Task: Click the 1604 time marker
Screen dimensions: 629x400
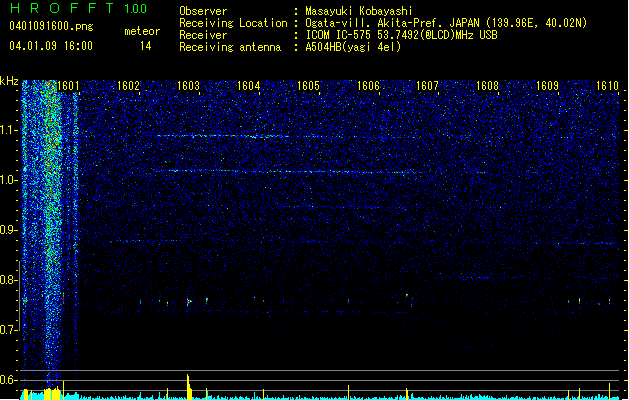Action: coord(248,85)
